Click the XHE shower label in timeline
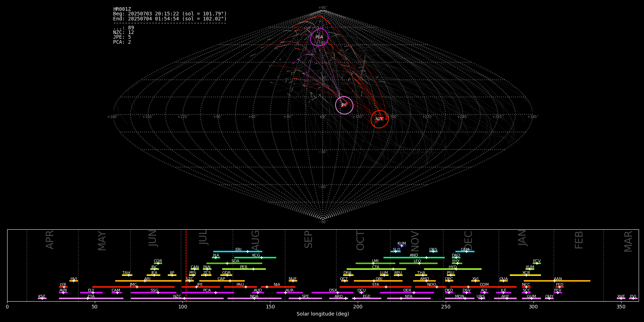The height and width of the screenshot is (322, 644). tap(621, 297)
